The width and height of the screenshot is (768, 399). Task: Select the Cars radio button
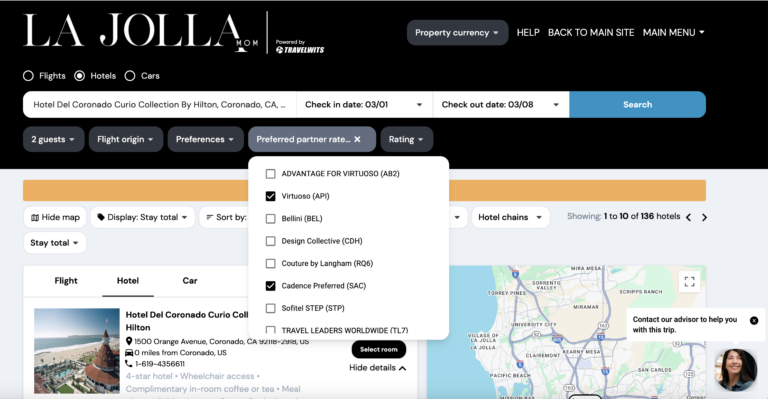[130, 76]
